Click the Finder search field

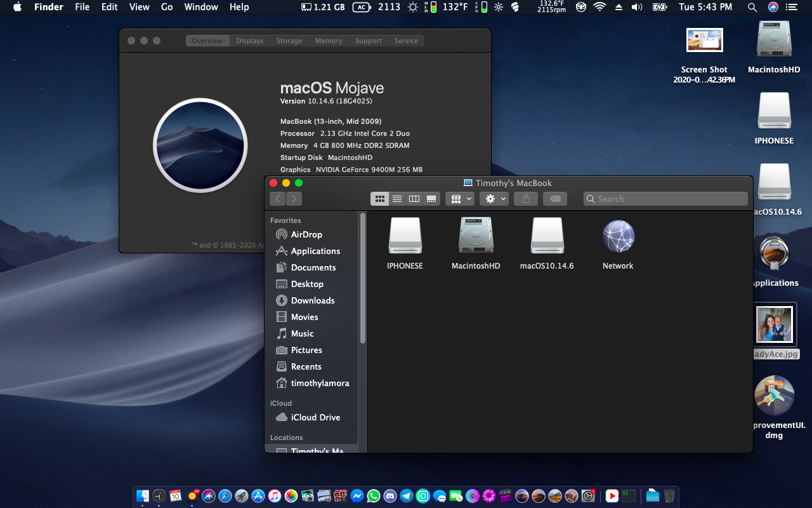pyautogui.click(x=665, y=199)
